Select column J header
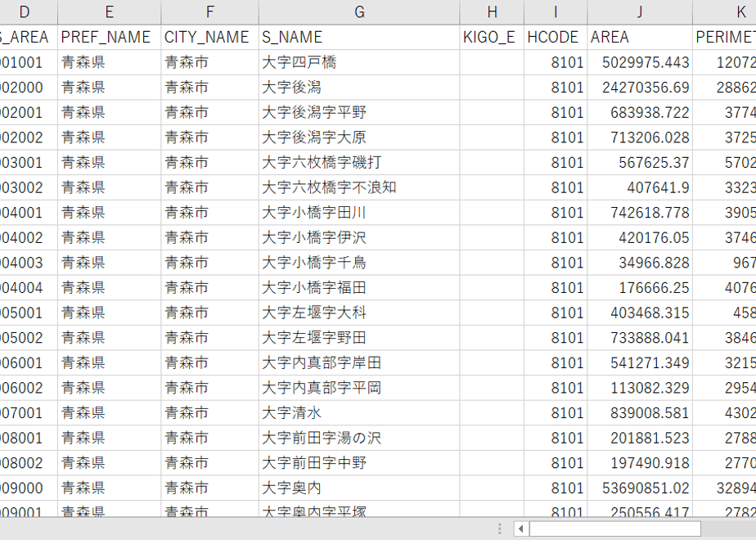756x540 pixels. click(640, 12)
